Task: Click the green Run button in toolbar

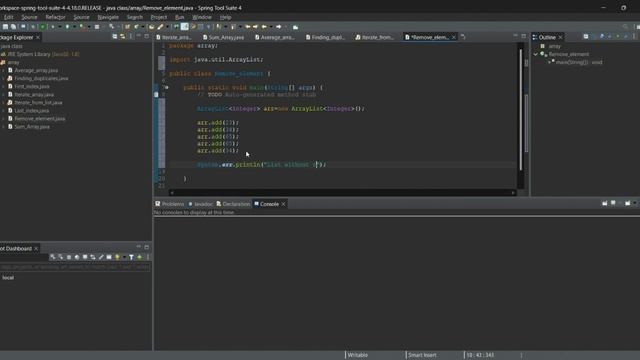Action: pos(42,27)
